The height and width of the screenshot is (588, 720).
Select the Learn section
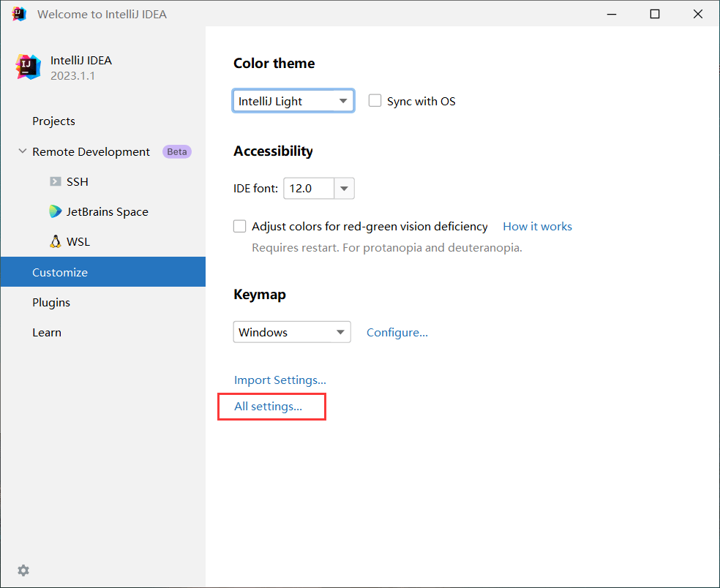[46, 332]
